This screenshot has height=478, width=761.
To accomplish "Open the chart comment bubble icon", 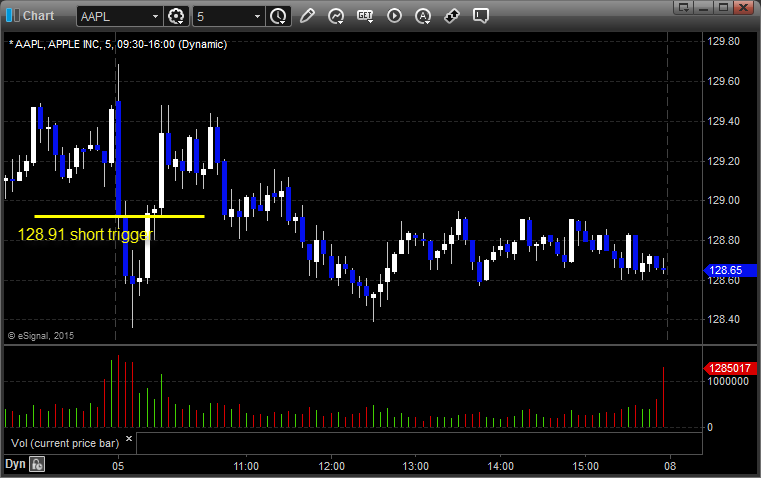I will point(480,16).
